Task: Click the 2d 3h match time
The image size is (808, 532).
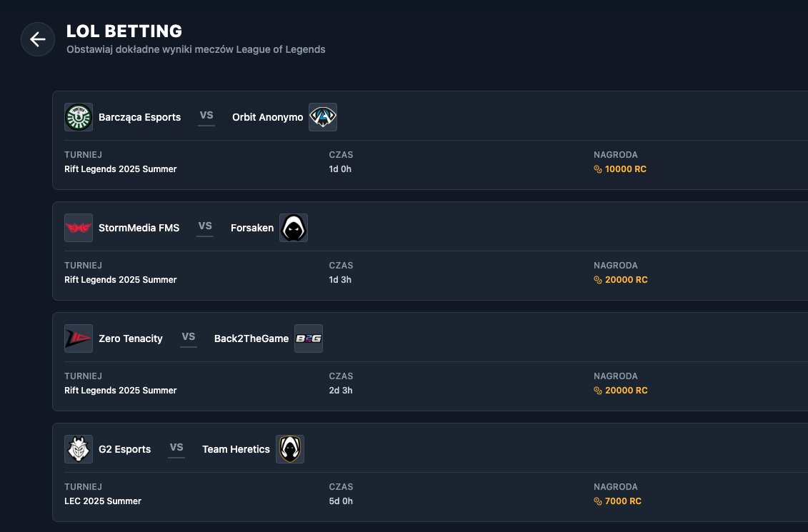Action: click(x=341, y=391)
